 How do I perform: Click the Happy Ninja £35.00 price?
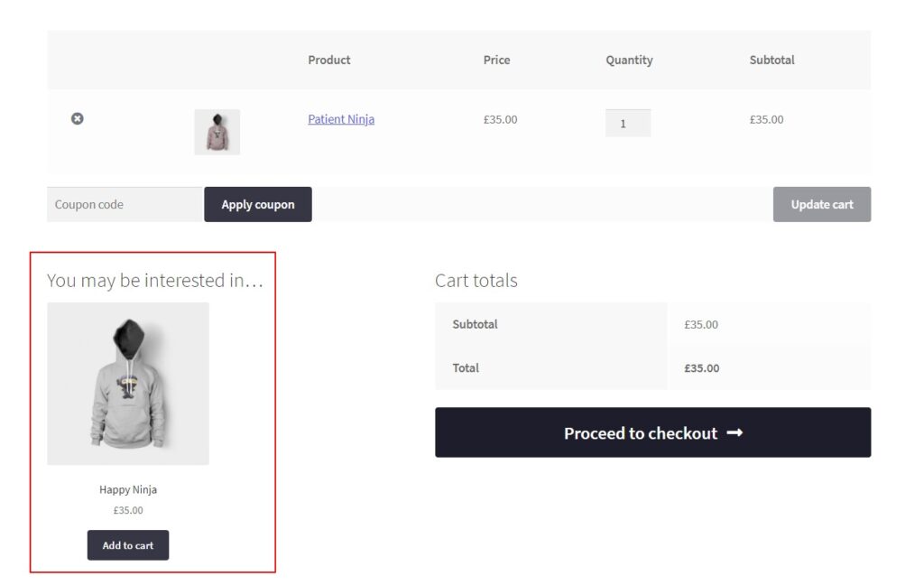[x=128, y=510]
